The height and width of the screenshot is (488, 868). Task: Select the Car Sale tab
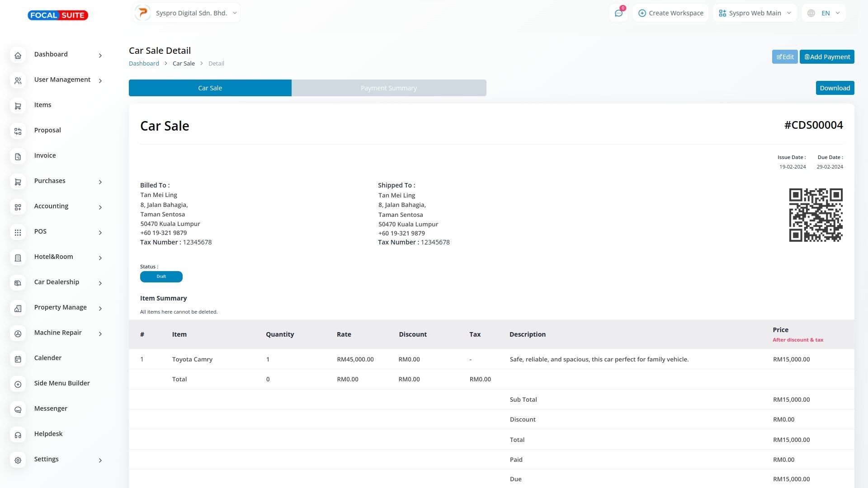[x=210, y=88]
